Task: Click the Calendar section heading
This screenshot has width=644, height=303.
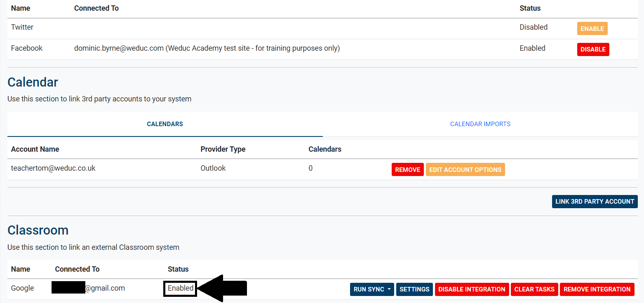Action: [33, 82]
